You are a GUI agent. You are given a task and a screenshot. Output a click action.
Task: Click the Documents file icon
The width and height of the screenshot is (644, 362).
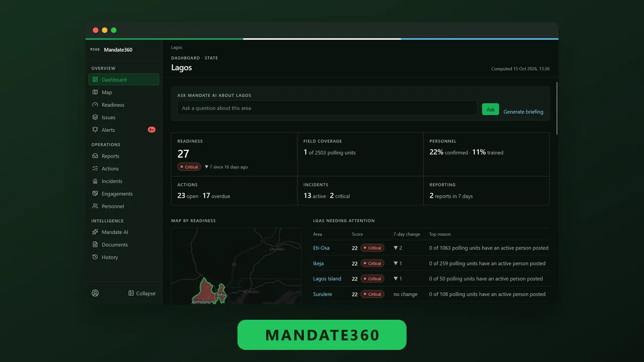(x=95, y=244)
